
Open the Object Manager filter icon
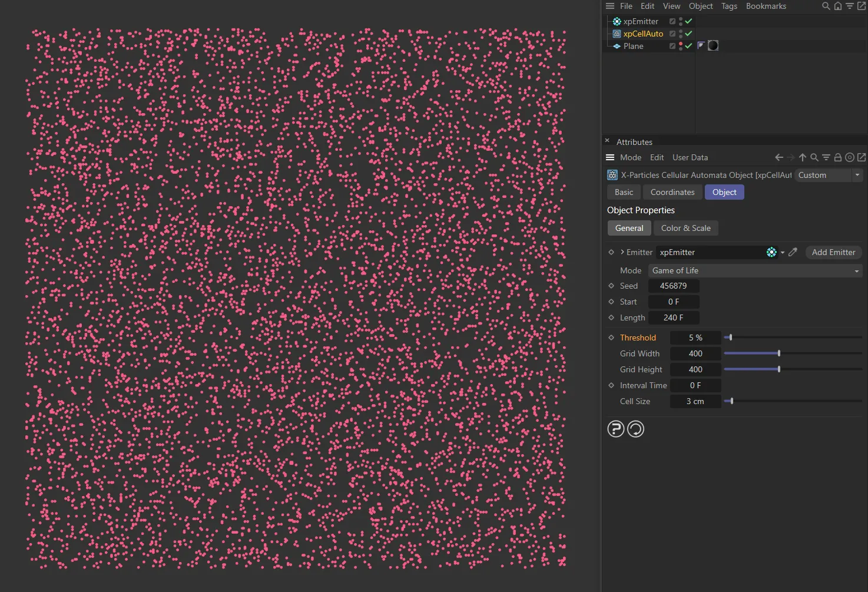pos(850,6)
